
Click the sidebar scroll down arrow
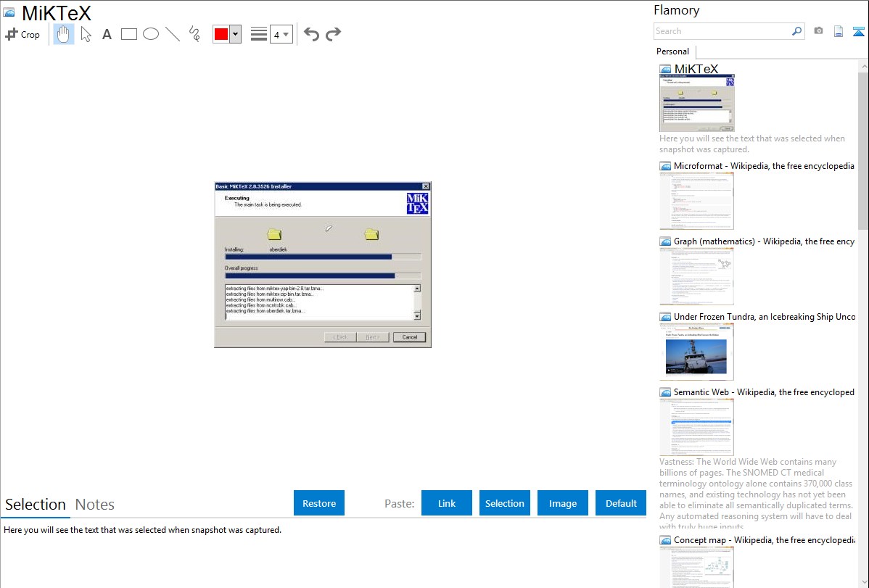(863, 582)
